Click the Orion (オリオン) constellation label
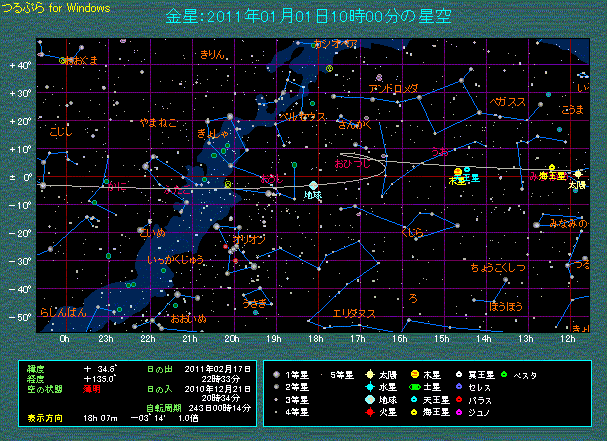Image resolution: width=607 pixels, height=441 pixels. 246,239
